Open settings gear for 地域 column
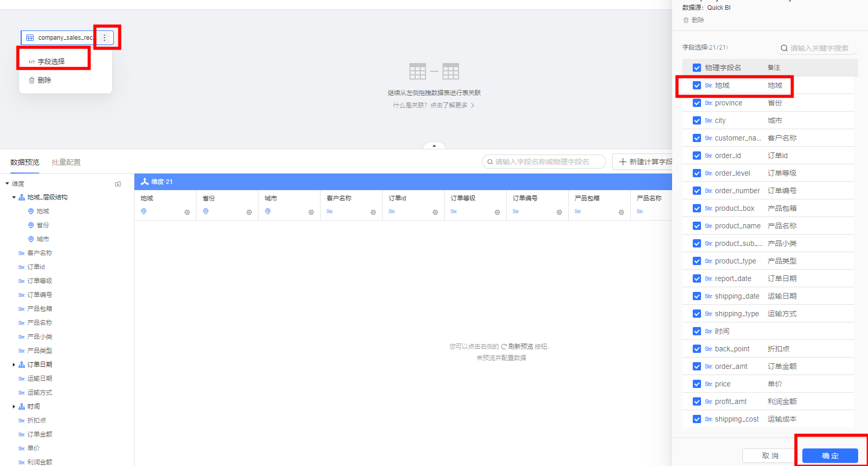Screen dimensions: 868x466 187,212
